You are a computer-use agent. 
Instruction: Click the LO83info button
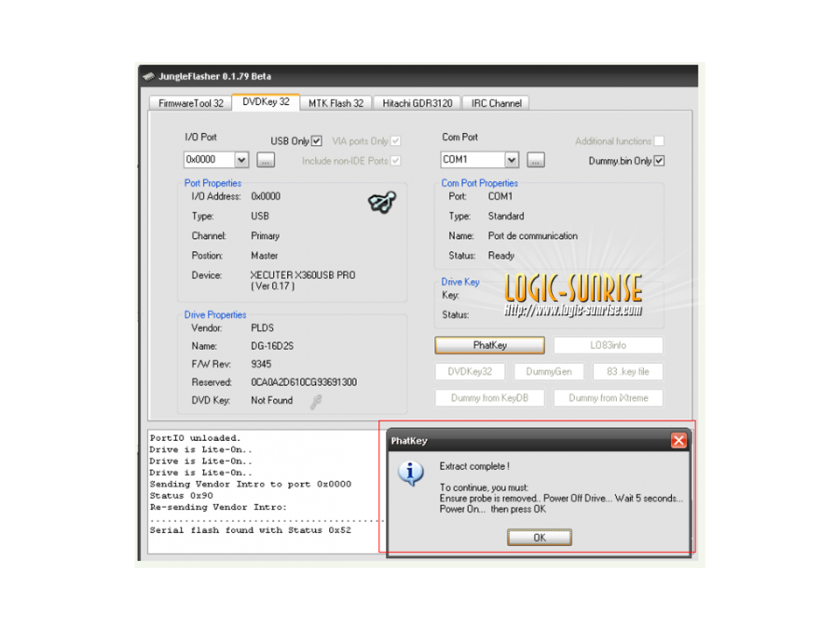point(608,346)
